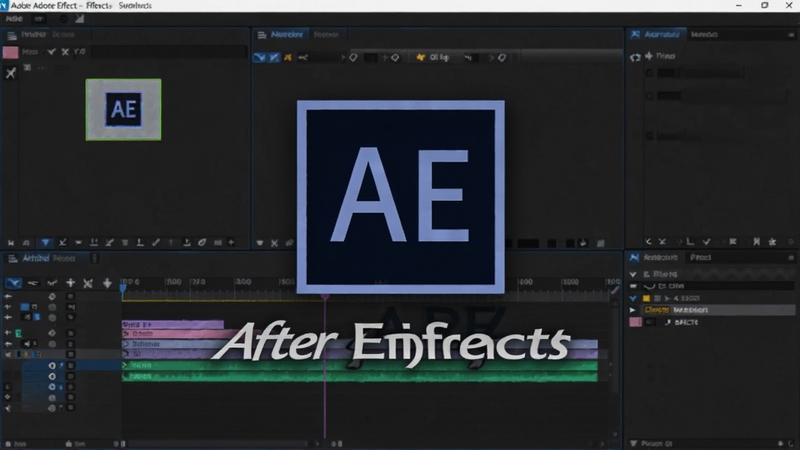Screen dimensions: 800x450
Task: Click the 'Adobe' label in the top toolbar
Action: click(x=14, y=19)
